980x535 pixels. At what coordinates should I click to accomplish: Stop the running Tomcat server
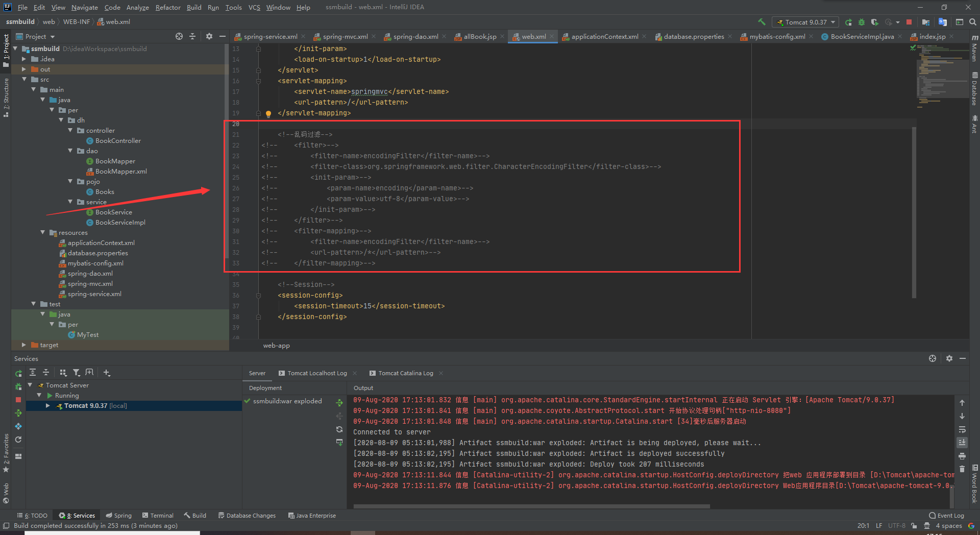[909, 21]
